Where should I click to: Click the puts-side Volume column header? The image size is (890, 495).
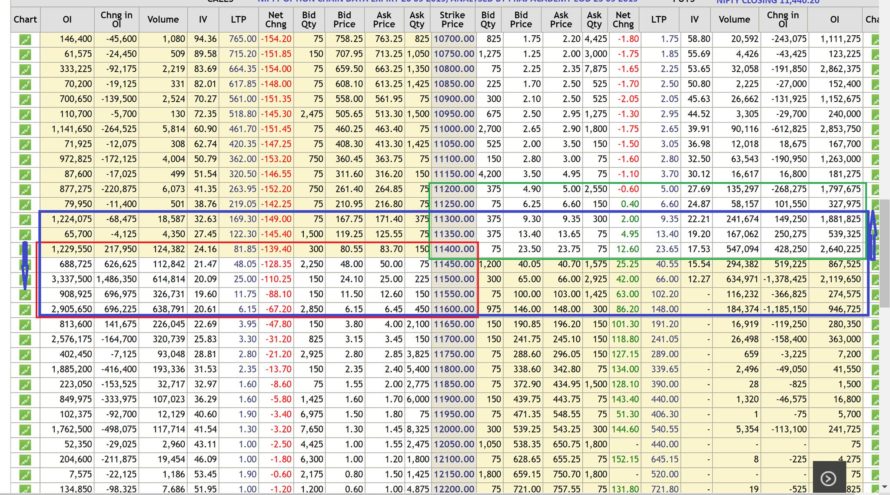[734, 19]
